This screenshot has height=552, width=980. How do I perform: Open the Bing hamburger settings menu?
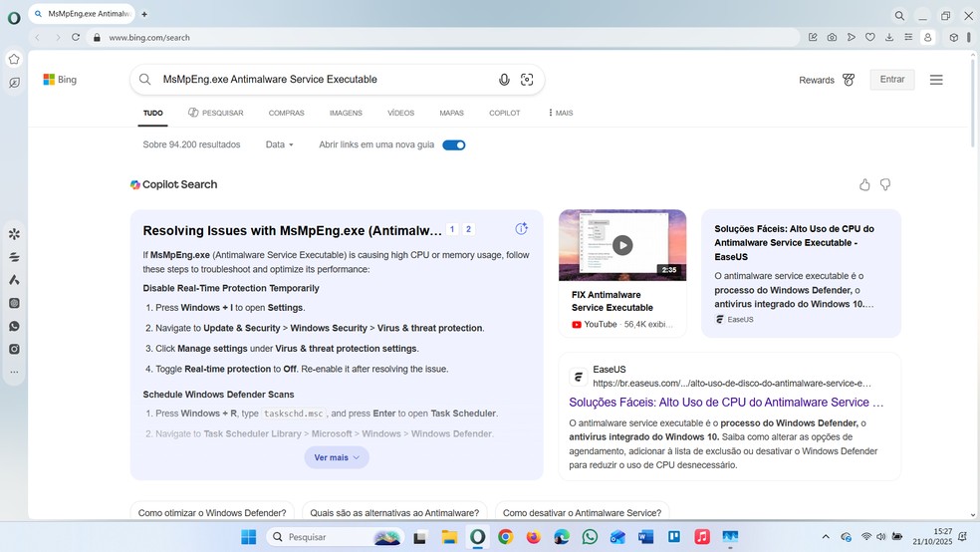(x=936, y=80)
